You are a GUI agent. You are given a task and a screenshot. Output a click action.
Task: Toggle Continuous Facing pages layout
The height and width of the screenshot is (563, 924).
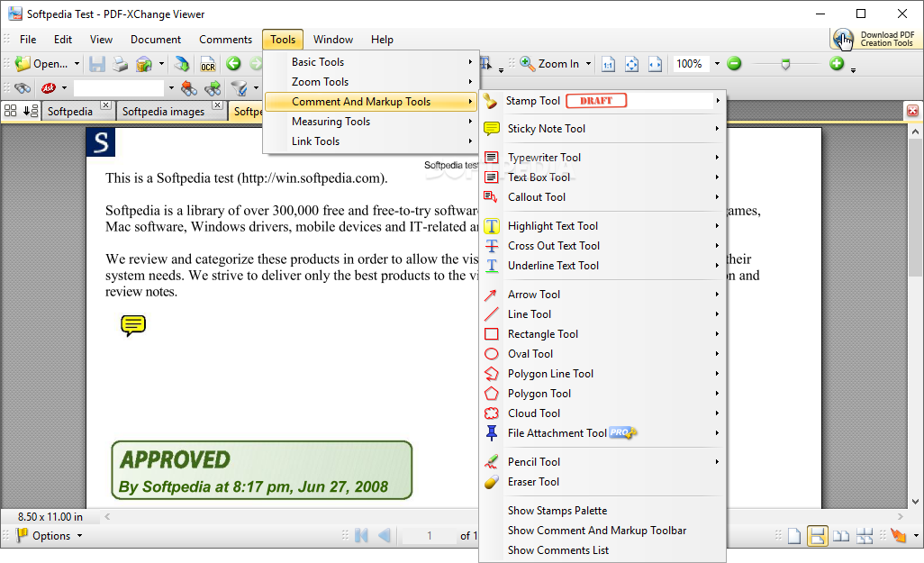(865, 535)
